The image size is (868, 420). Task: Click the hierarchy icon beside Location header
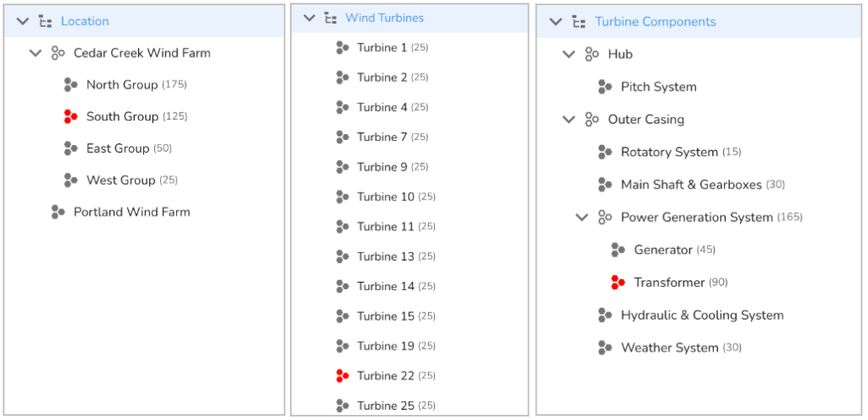point(46,21)
